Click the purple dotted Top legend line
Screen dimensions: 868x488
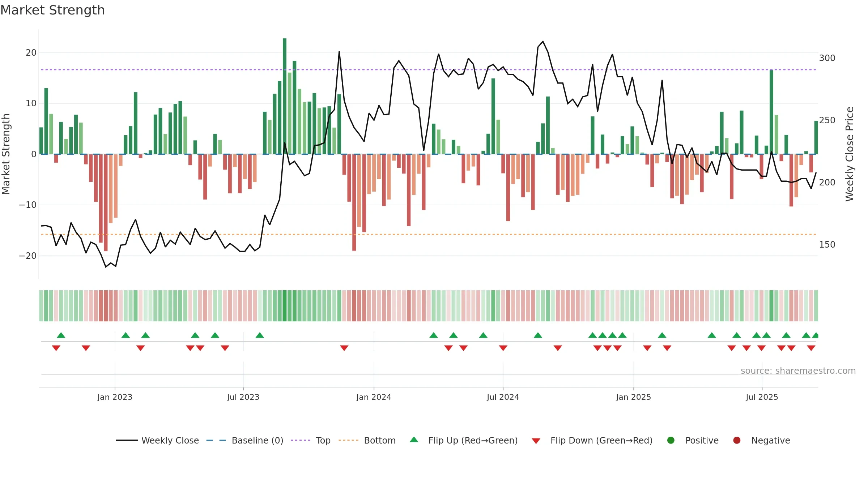[x=301, y=440]
